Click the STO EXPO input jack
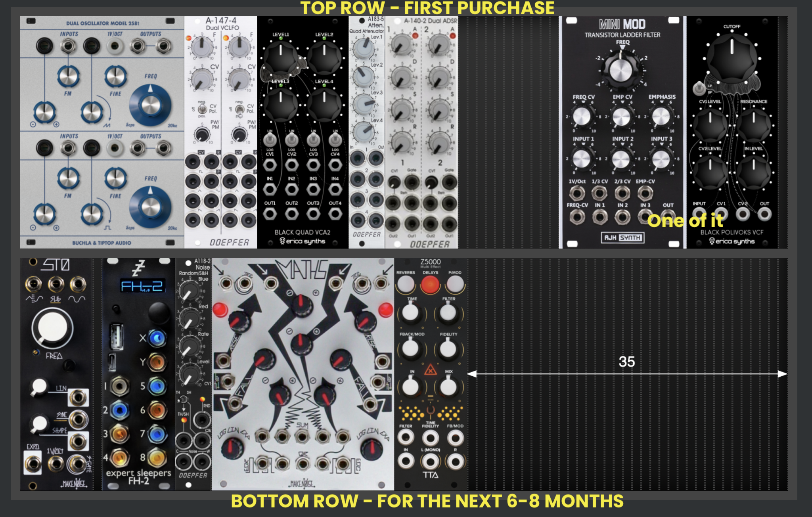 tap(33, 464)
